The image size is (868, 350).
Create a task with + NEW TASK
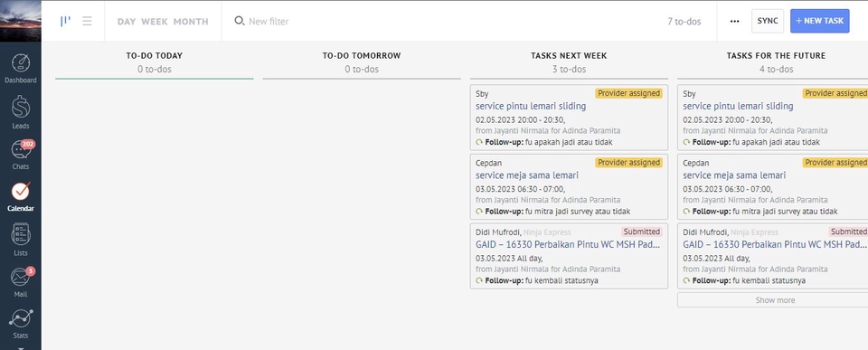pos(820,21)
